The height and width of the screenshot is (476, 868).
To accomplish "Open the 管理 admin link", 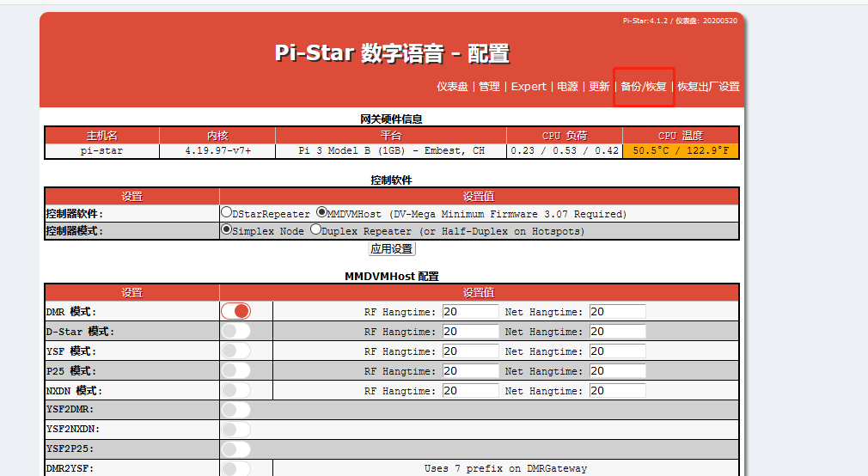I will click(489, 86).
